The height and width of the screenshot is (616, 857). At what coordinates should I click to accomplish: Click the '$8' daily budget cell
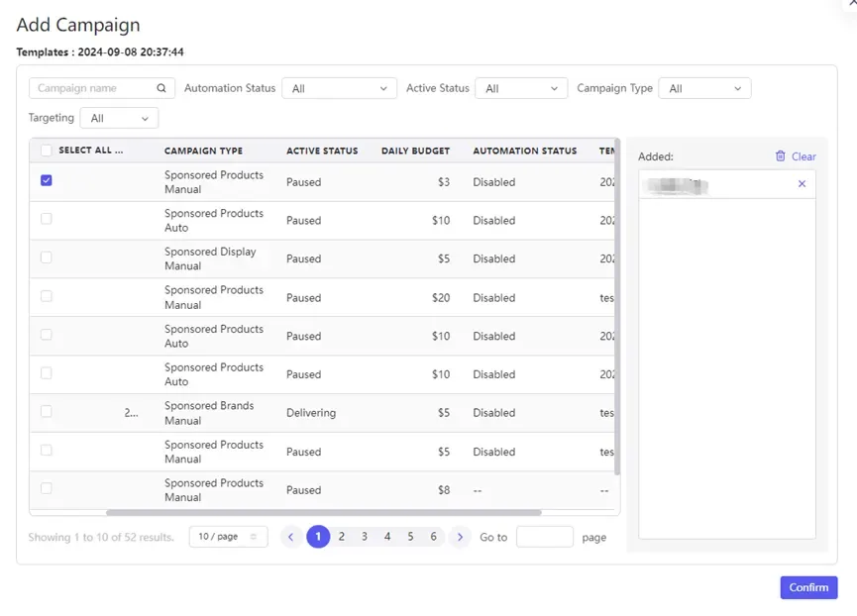(x=444, y=490)
